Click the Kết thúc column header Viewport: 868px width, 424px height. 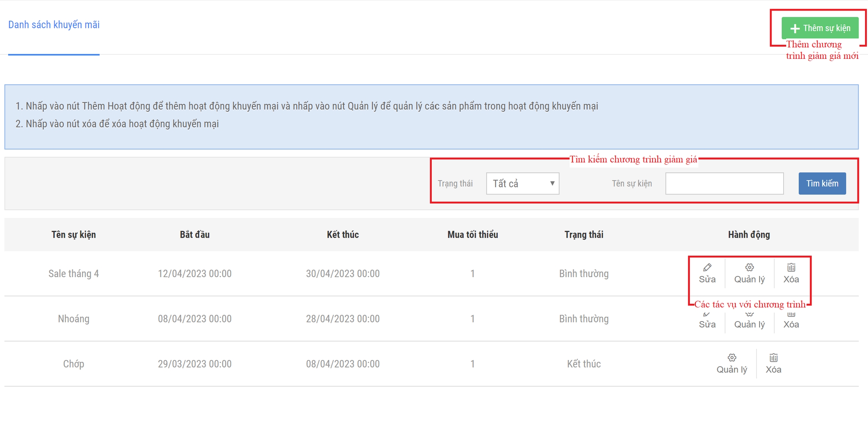[x=342, y=235]
